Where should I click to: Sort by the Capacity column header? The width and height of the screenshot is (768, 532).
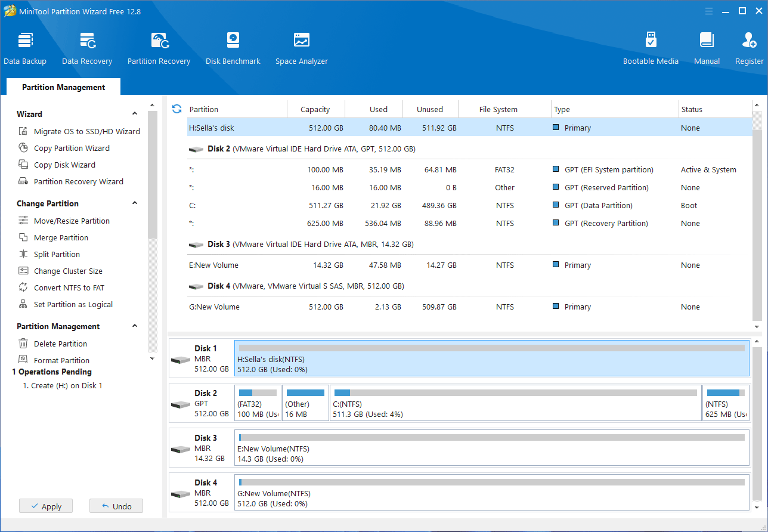pos(315,109)
